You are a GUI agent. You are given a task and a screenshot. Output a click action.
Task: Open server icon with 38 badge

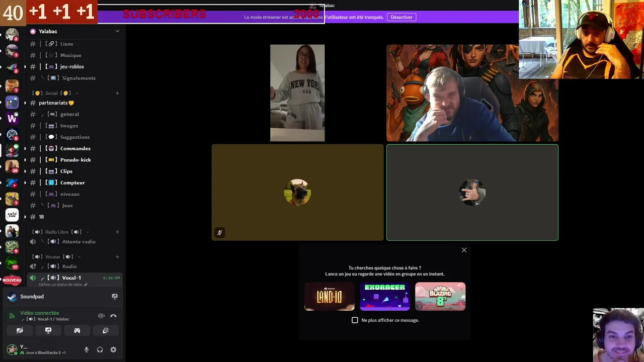tap(12, 166)
